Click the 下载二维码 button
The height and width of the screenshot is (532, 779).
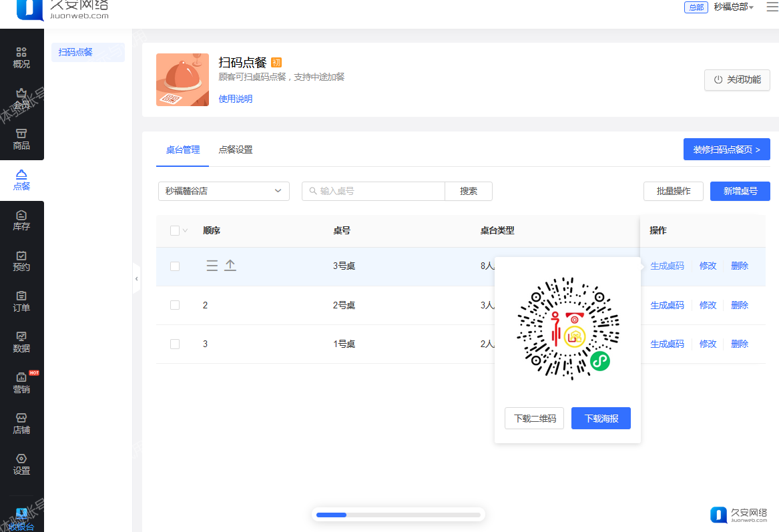(x=534, y=419)
